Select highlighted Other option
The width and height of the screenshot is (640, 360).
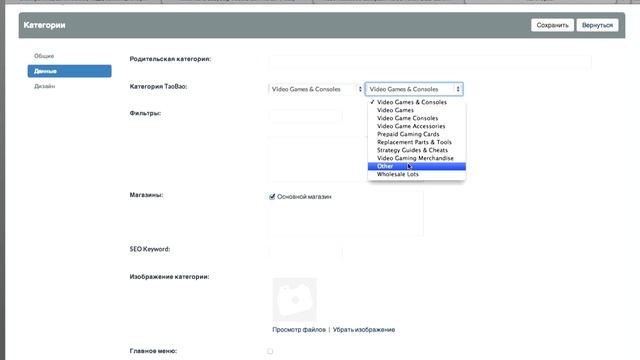(416, 166)
